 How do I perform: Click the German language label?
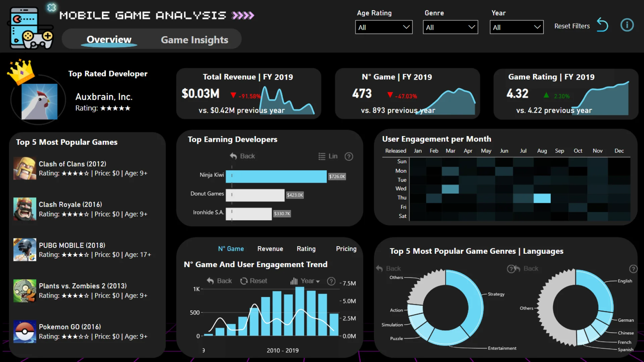626,320
